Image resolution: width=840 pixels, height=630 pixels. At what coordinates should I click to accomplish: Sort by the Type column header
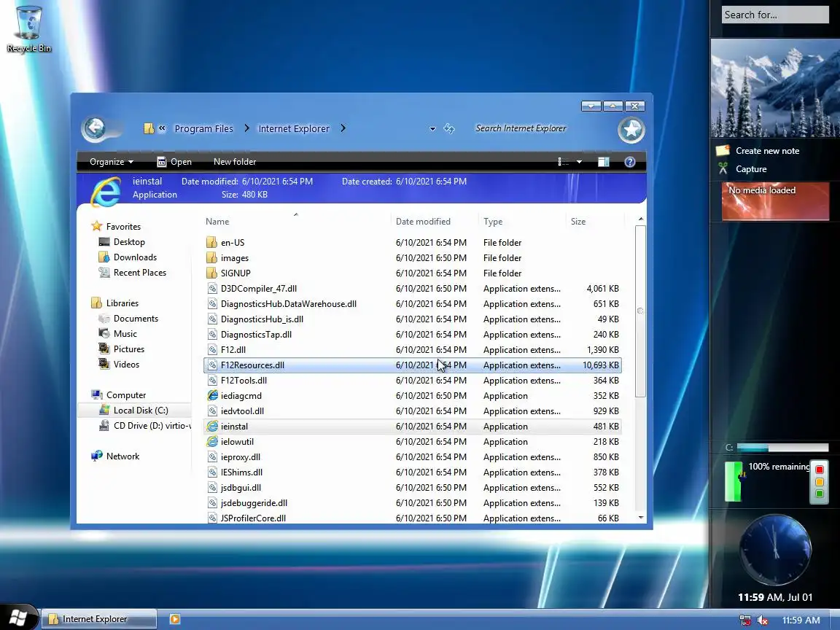pyautogui.click(x=522, y=221)
